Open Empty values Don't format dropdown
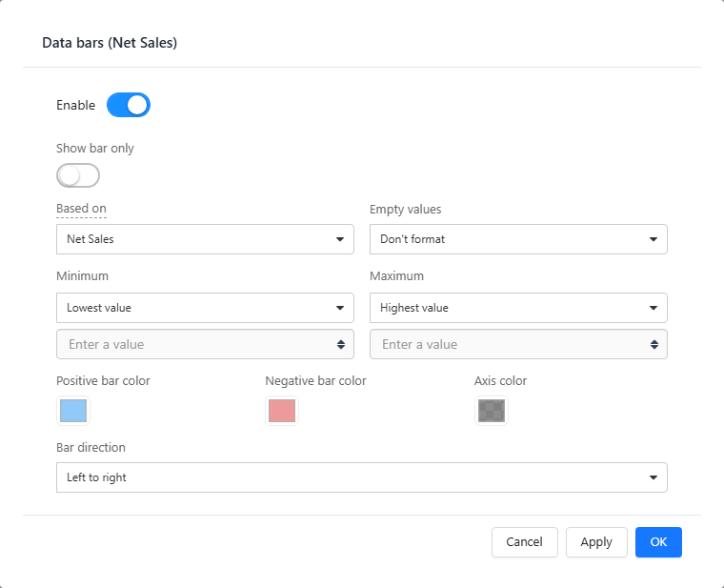 coord(518,239)
